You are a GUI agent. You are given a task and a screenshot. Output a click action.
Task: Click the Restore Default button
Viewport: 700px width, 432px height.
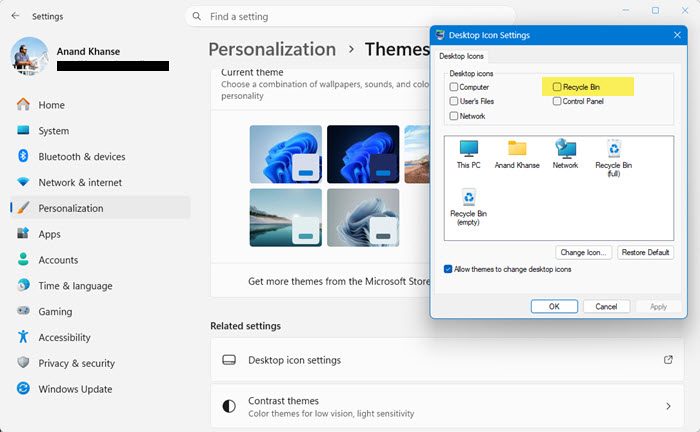(645, 253)
